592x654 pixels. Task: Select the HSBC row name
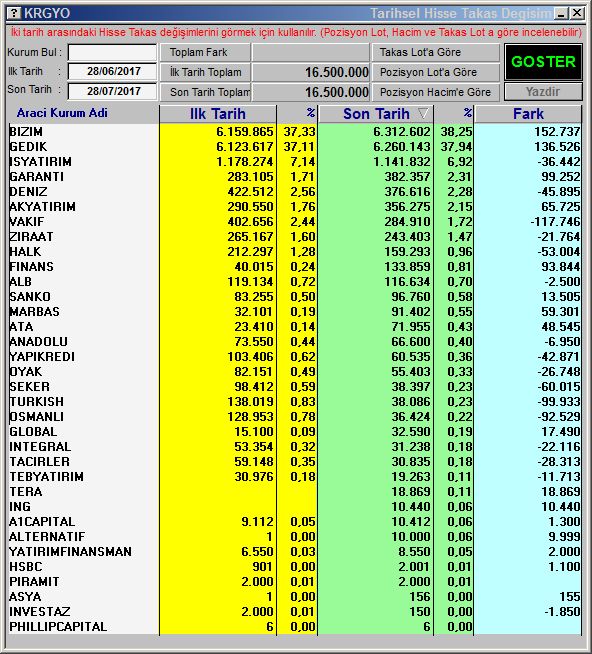click(25, 567)
